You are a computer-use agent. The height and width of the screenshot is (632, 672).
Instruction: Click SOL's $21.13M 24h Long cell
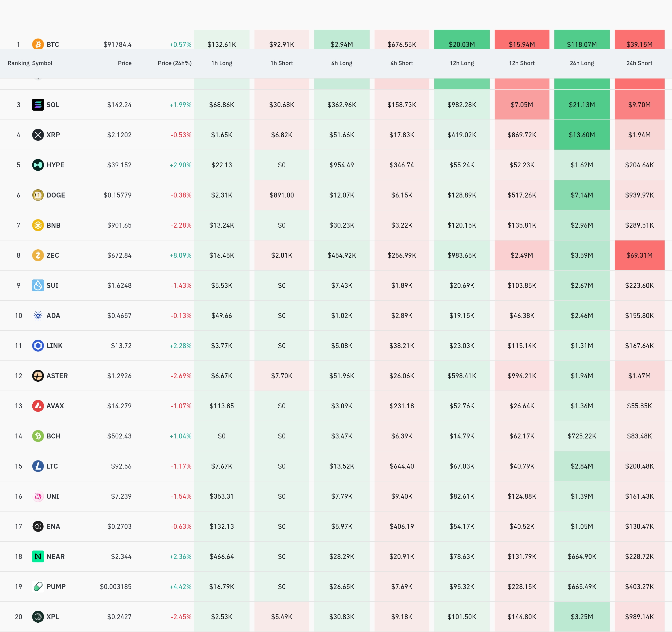point(582,105)
